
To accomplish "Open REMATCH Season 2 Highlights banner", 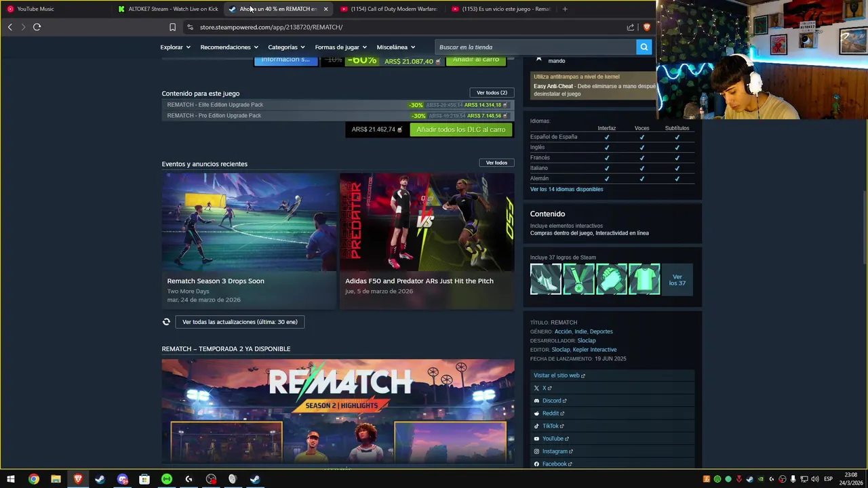I will coord(338,411).
